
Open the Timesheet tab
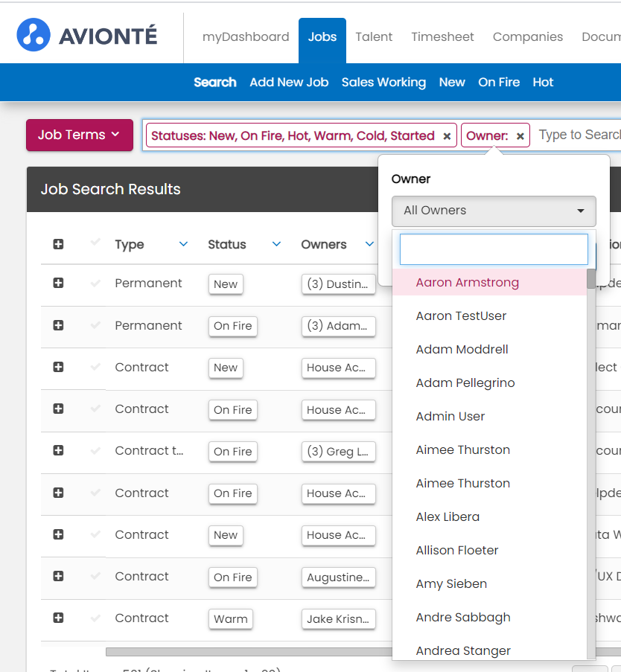click(442, 36)
